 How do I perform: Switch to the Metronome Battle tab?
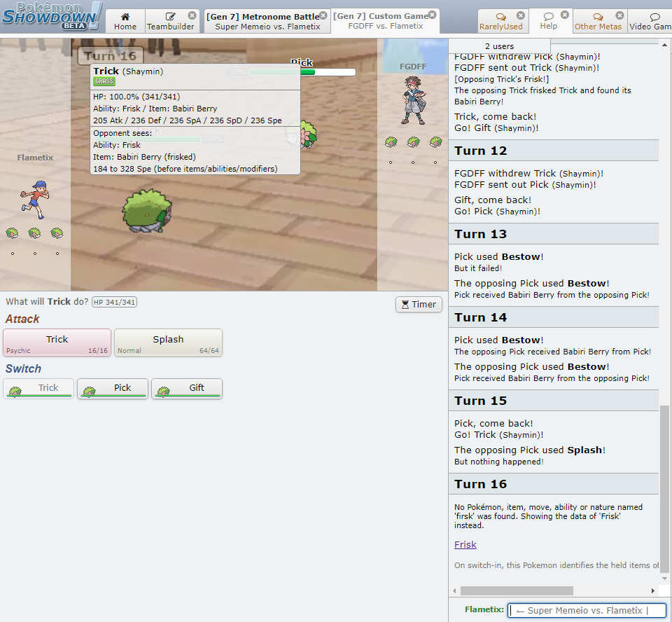(x=267, y=21)
